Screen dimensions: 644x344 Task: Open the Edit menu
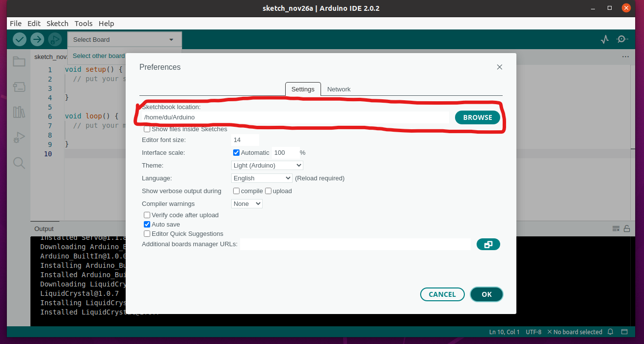tap(34, 23)
